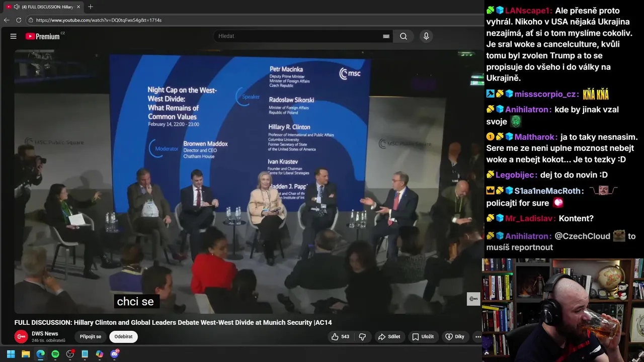Open Copilot from taskbar

point(100,354)
